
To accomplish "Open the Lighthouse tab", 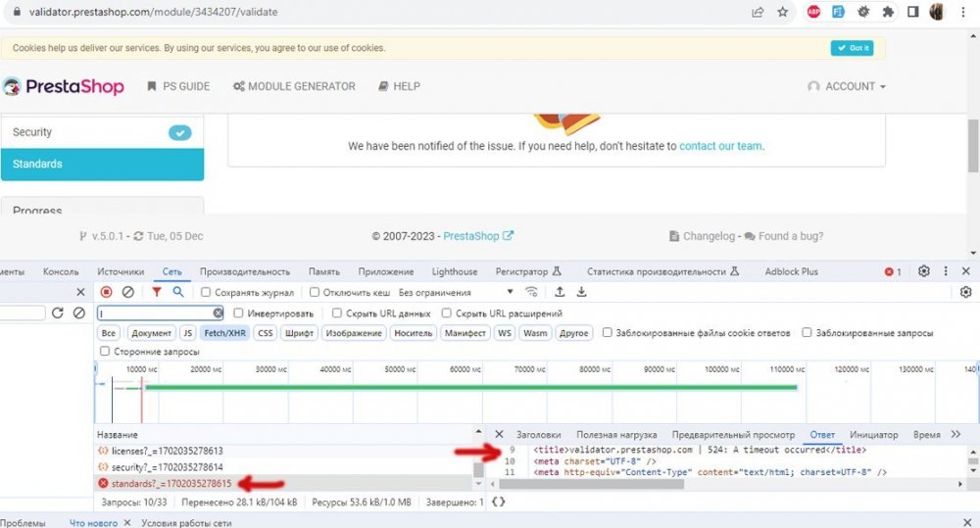I will 455,271.
